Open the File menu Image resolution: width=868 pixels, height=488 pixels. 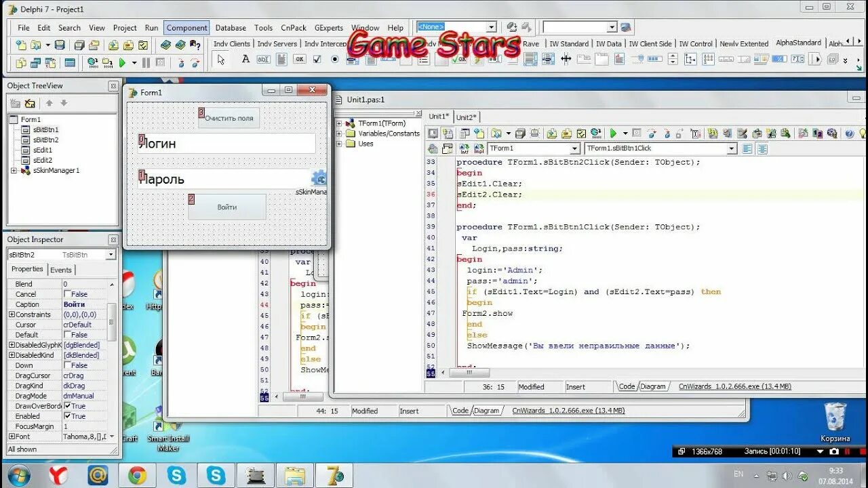[24, 28]
